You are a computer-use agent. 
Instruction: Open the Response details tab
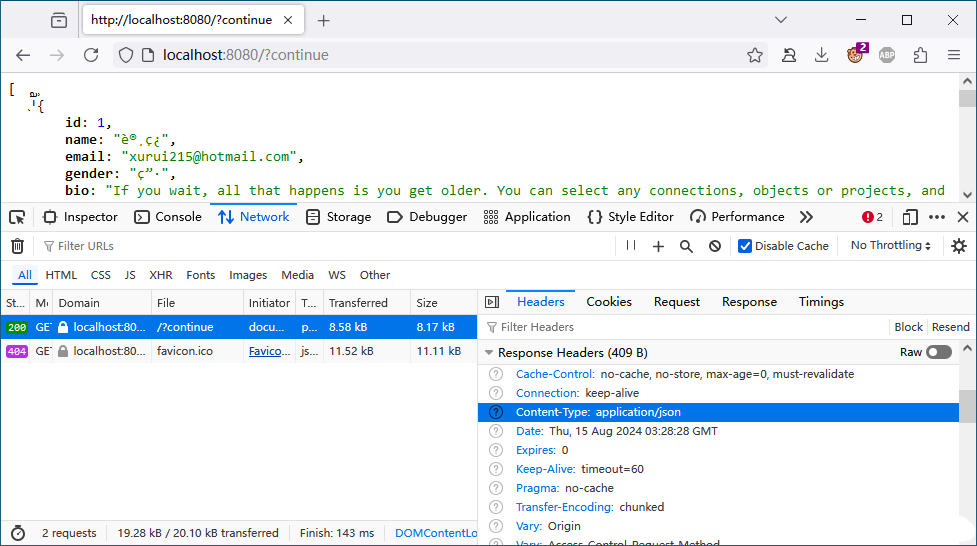tap(749, 302)
